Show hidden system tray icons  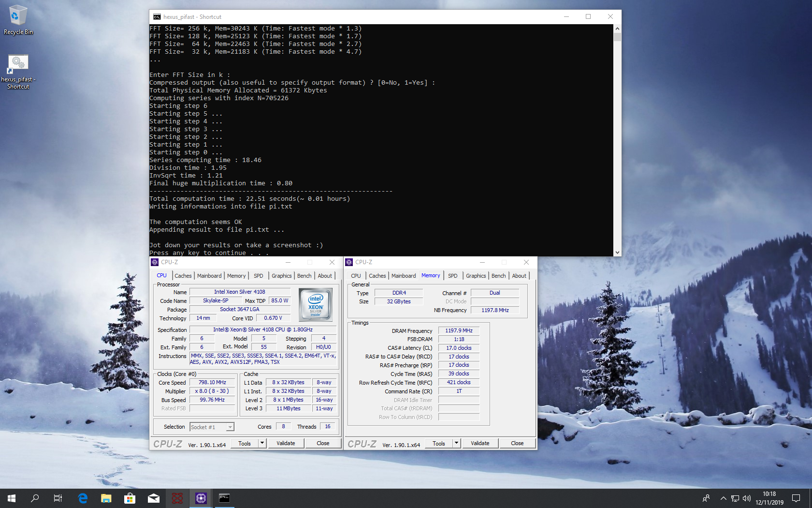pos(723,498)
